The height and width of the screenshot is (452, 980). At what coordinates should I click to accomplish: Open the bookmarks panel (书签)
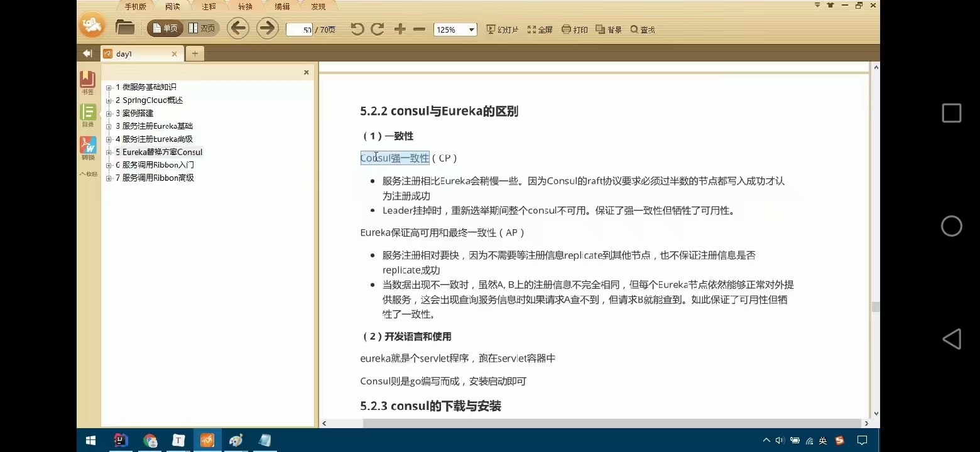(87, 83)
